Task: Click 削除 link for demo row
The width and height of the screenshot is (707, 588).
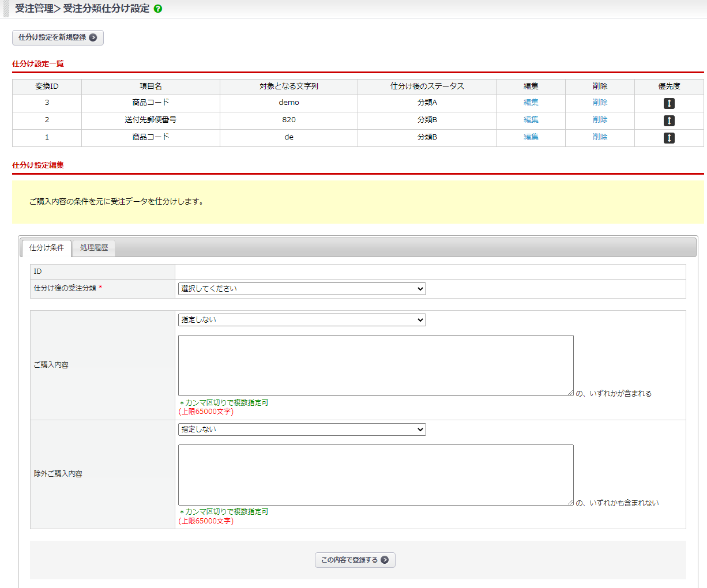Action: [x=600, y=103]
